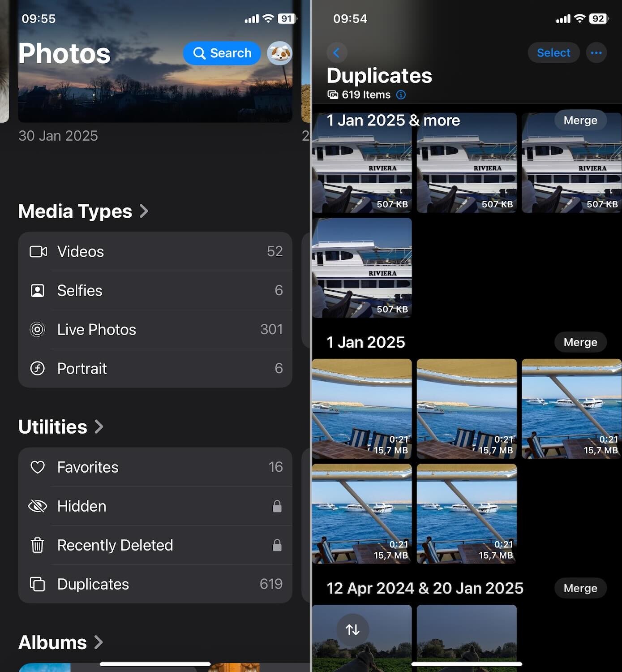
Task: Click the Utilities heading text
Action: coord(53,427)
